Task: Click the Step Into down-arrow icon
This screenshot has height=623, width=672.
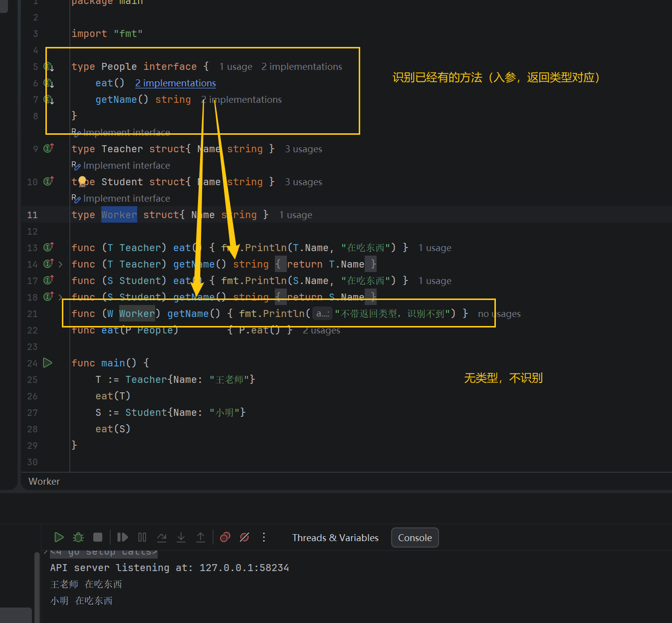Action: 181,537
